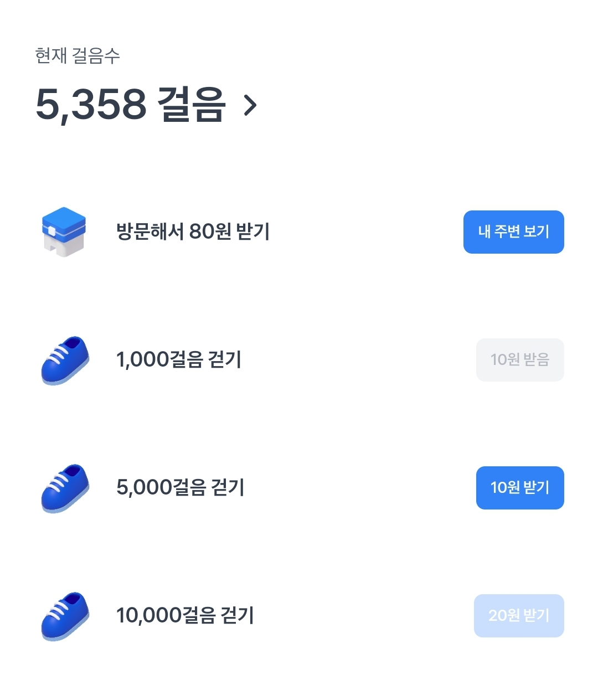This screenshot has width=598, height=700.
Task: Open step details via the chevron arrow
Action: [x=250, y=105]
